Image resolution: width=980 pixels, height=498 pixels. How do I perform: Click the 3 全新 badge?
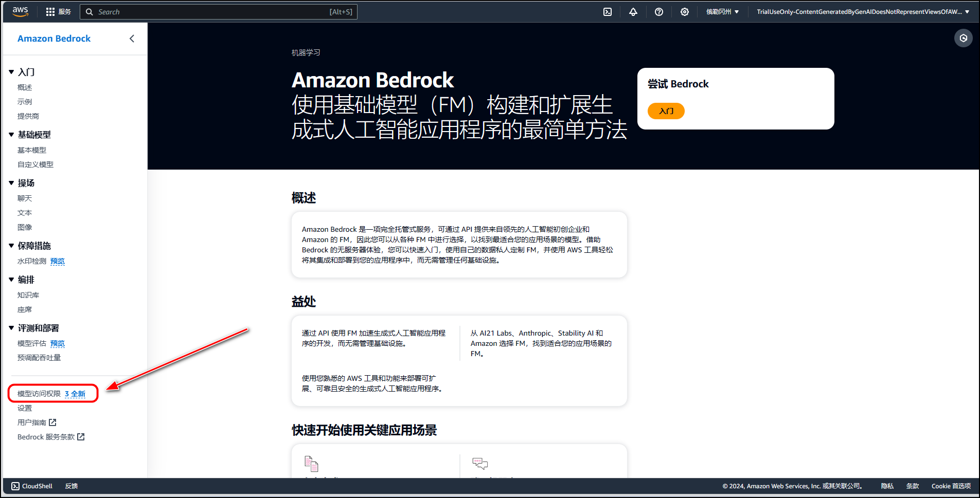tap(75, 394)
